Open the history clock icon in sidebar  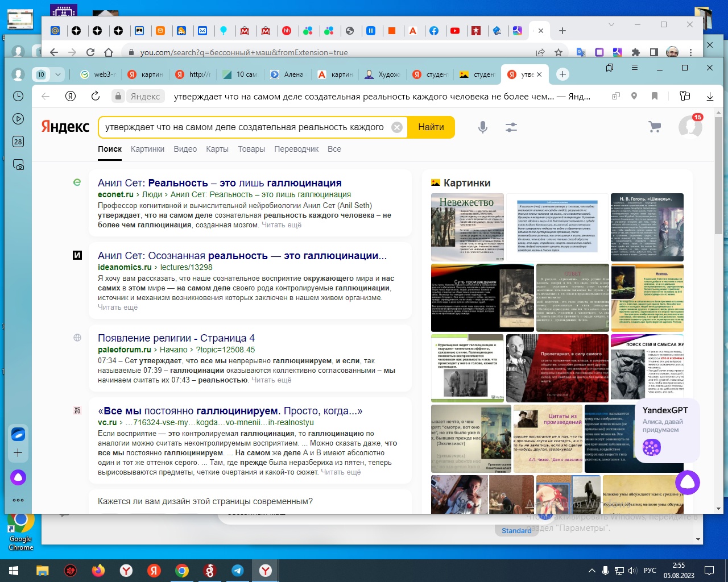pos(18,96)
